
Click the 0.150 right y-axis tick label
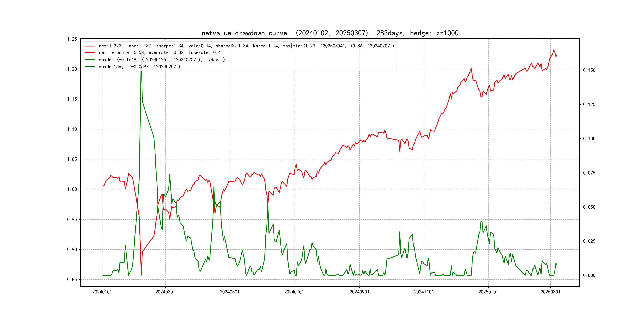(x=589, y=70)
